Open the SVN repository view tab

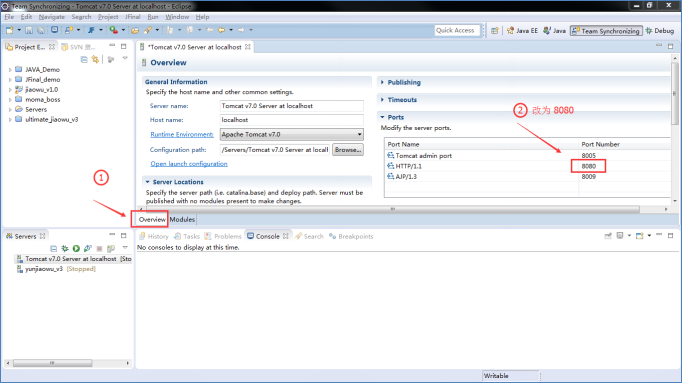pyautogui.click(x=78, y=47)
